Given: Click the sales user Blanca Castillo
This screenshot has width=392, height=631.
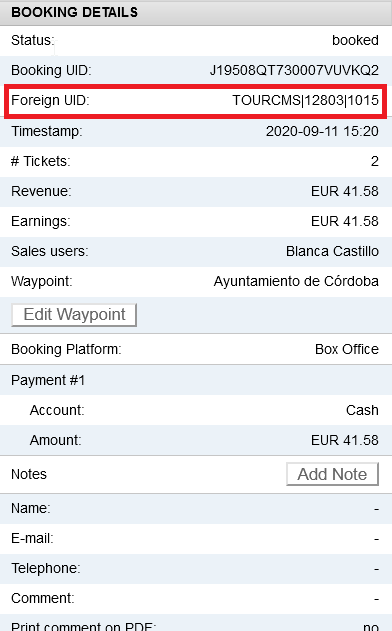Looking at the screenshot, I should point(332,251).
